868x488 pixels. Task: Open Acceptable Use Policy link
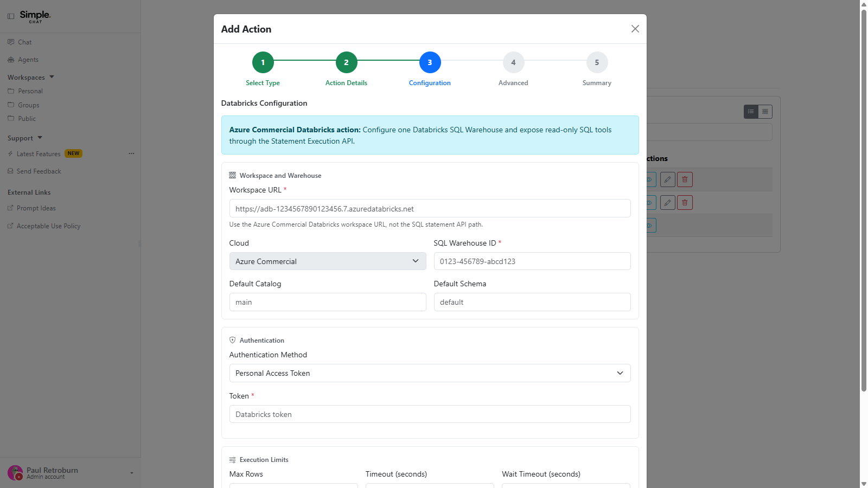point(48,226)
